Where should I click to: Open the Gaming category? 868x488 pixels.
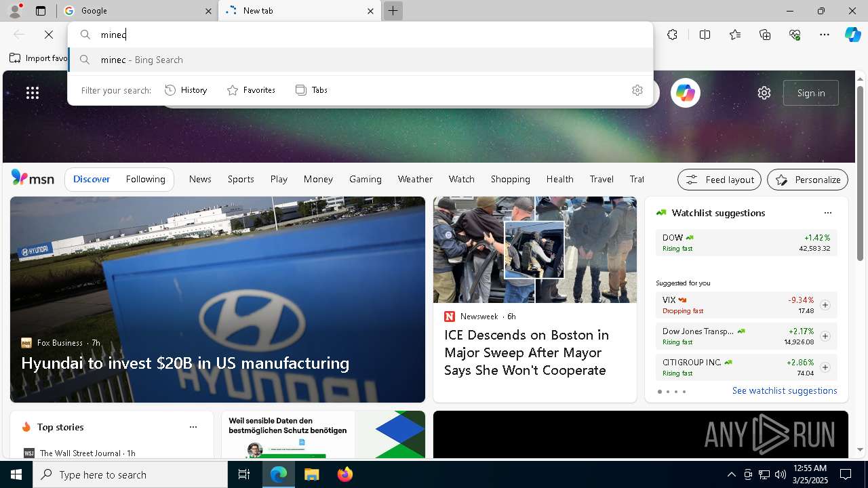point(366,179)
